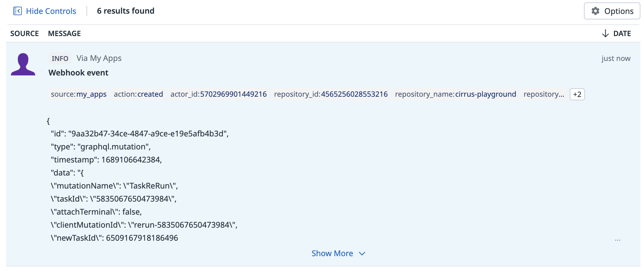The image size is (644, 271).
Task: Click the actor_id:5702969901449216 tag
Action: click(219, 94)
